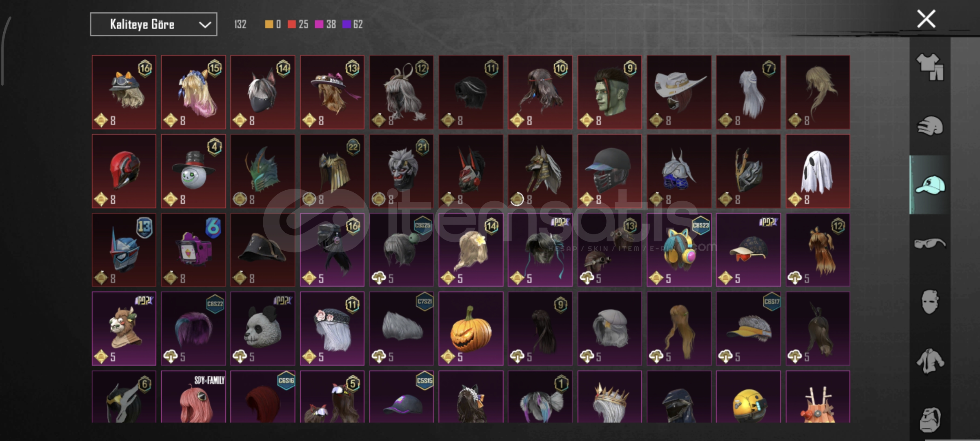Select the green zombie head level 9

609,92
